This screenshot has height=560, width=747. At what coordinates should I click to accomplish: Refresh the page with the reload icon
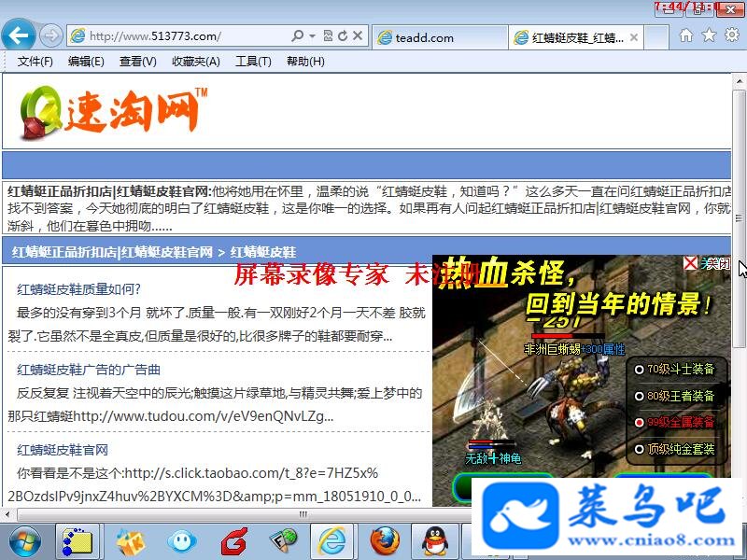click(x=343, y=35)
